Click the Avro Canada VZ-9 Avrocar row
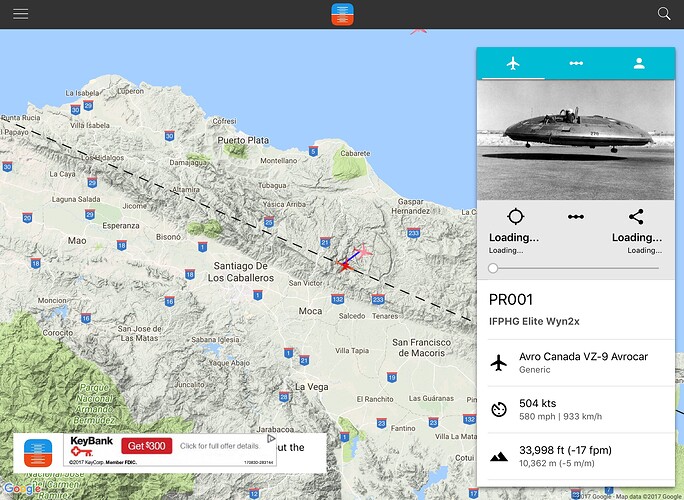684x500 pixels. tap(581, 363)
